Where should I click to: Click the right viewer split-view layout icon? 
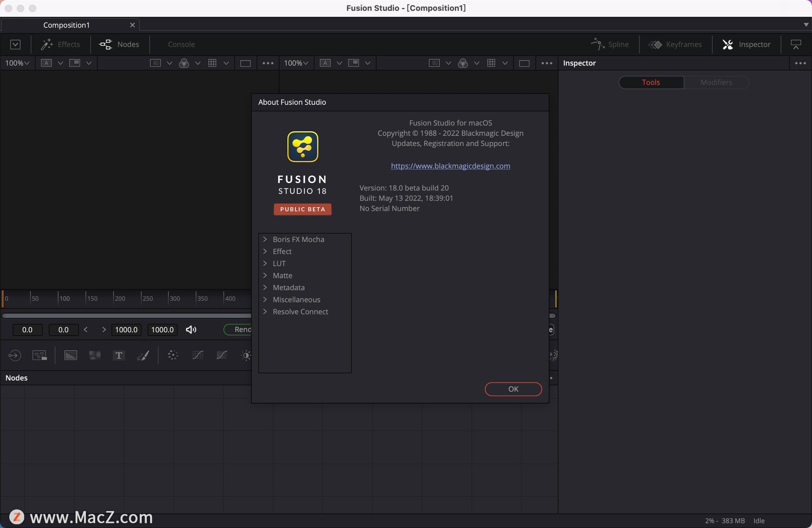(x=354, y=63)
